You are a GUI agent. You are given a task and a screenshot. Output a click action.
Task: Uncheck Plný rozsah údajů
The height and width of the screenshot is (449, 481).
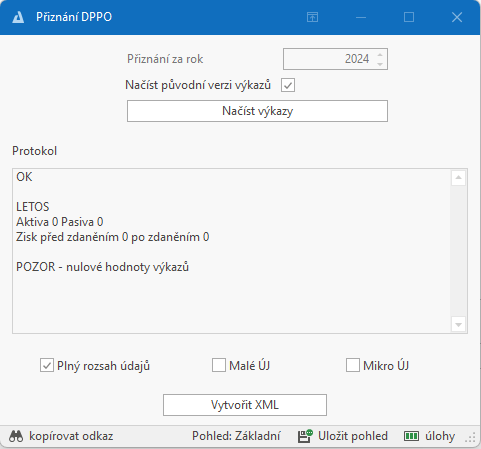click(47, 365)
